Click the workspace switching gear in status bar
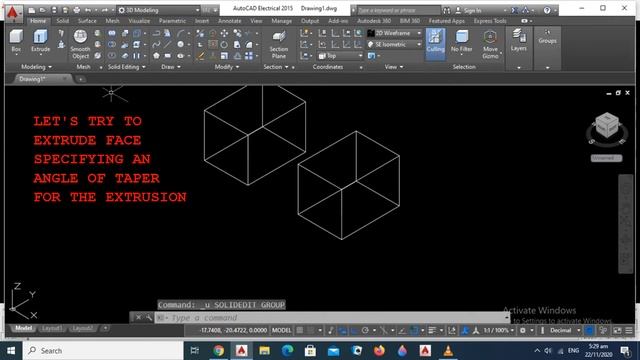The image size is (640, 360). pos(522,330)
